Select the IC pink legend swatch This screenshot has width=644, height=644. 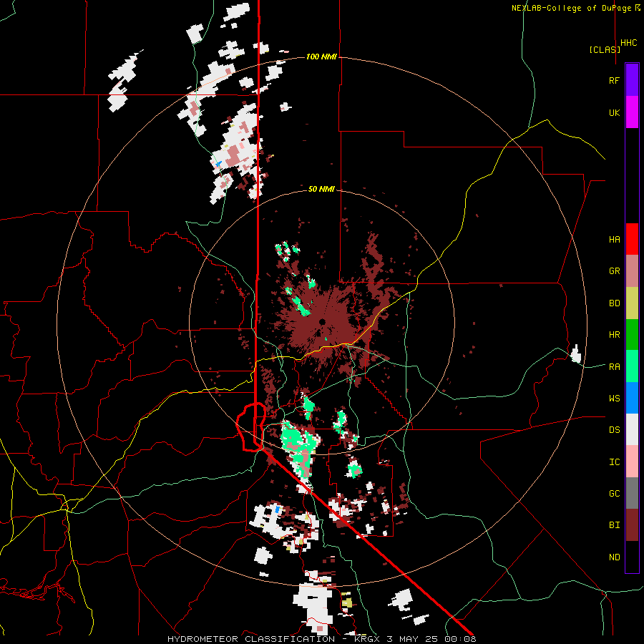click(632, 462)
